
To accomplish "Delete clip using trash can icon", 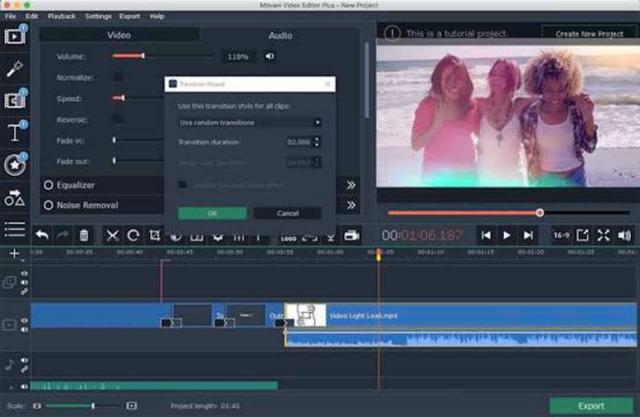I will pos(84,236).
